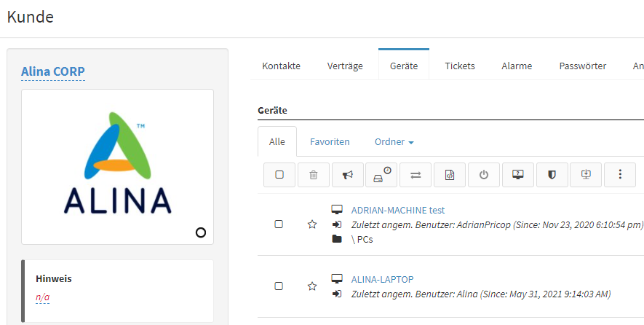Viewport: 644px width, 325px height.
Task: Expand the Ordner dropdown
Action: click(394, 142)
